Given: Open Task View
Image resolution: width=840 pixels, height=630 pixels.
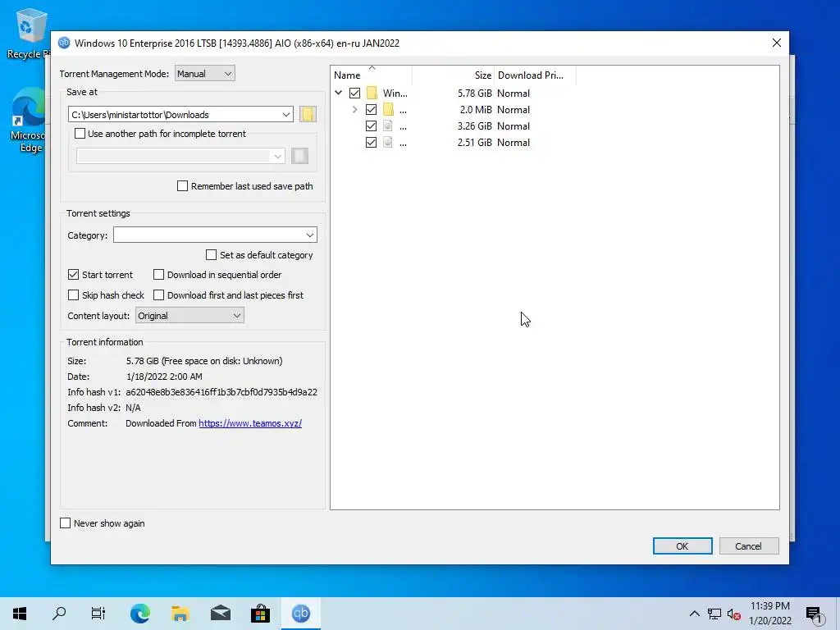Looking at the screenshot, I should point(98,614).
